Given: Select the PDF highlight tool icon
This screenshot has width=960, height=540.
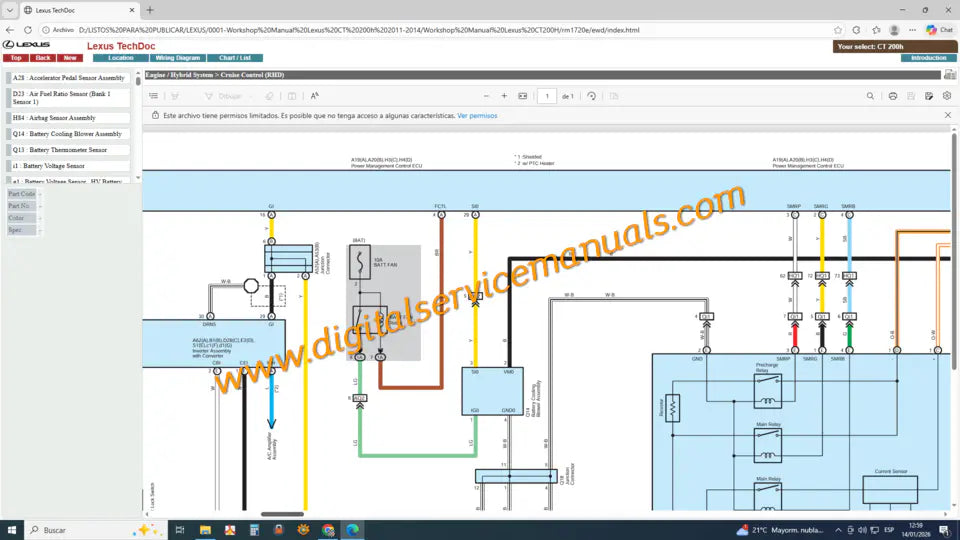Looking at the screenshot, I should click(175, 96).
